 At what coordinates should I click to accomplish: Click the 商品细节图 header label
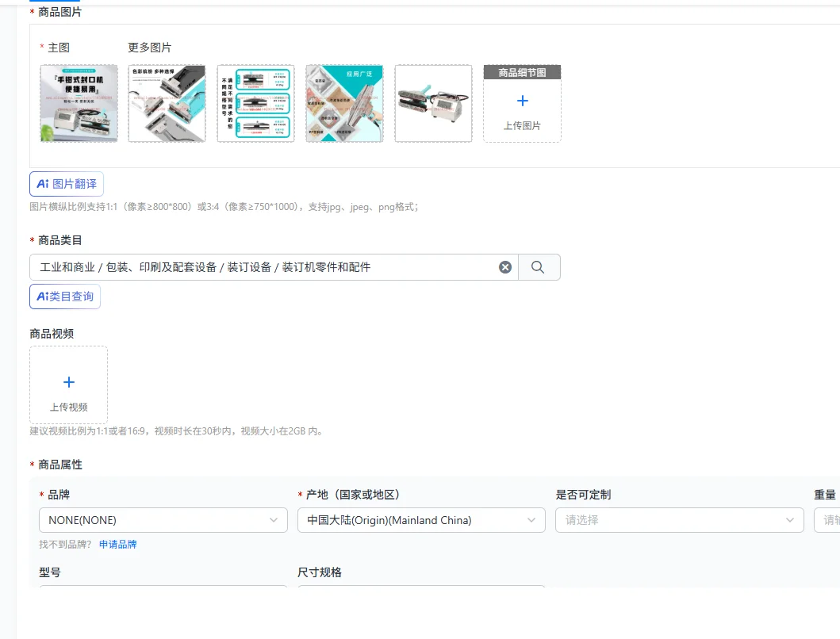pyautogui.click(x=522, y=72)
